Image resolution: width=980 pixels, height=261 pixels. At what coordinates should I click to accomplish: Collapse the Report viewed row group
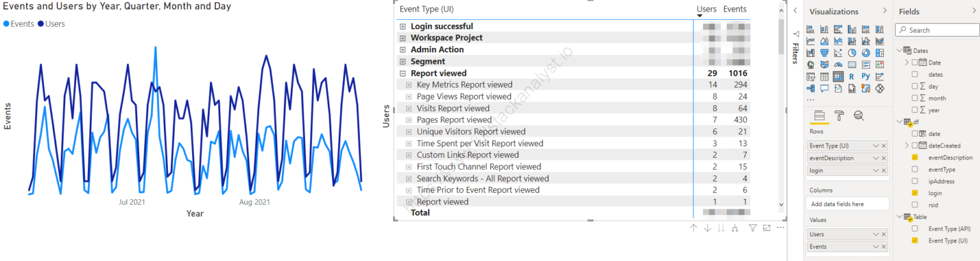403,73
